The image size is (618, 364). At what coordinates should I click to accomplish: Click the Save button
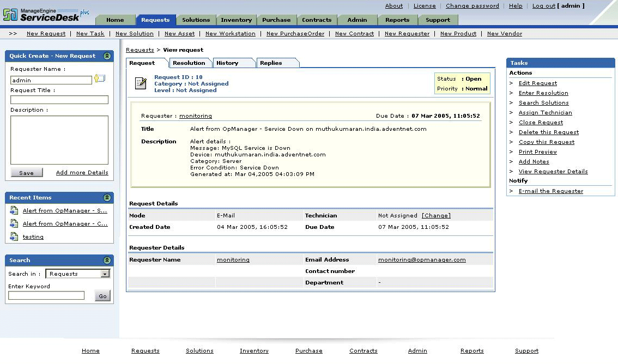[26, 173]
